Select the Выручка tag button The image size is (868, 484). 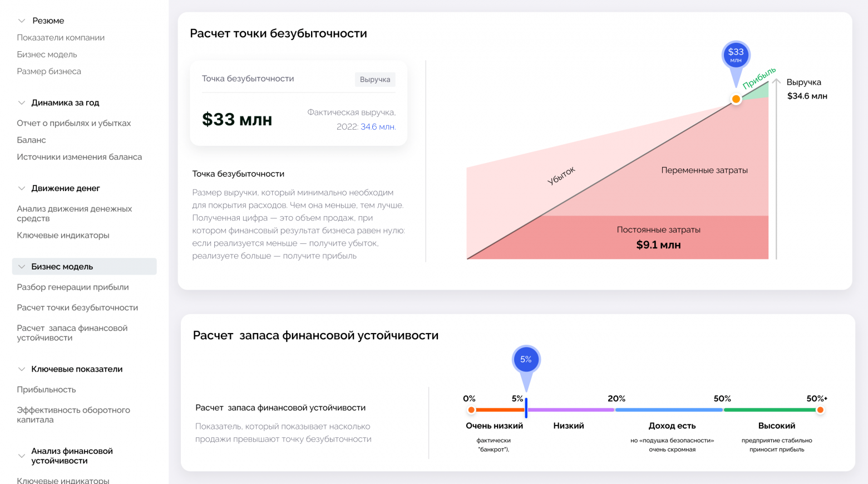click(x=375, y=79)
